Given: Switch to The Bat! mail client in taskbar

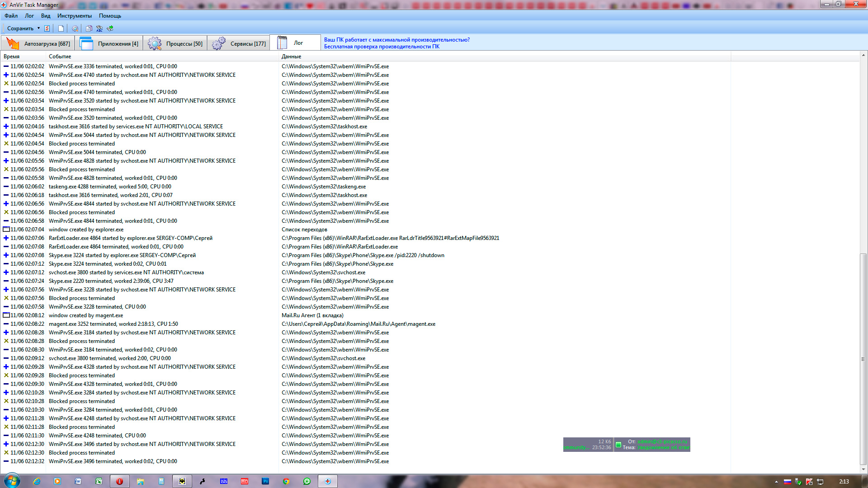Looking at the screenshot, I should (x=182, y=481).
